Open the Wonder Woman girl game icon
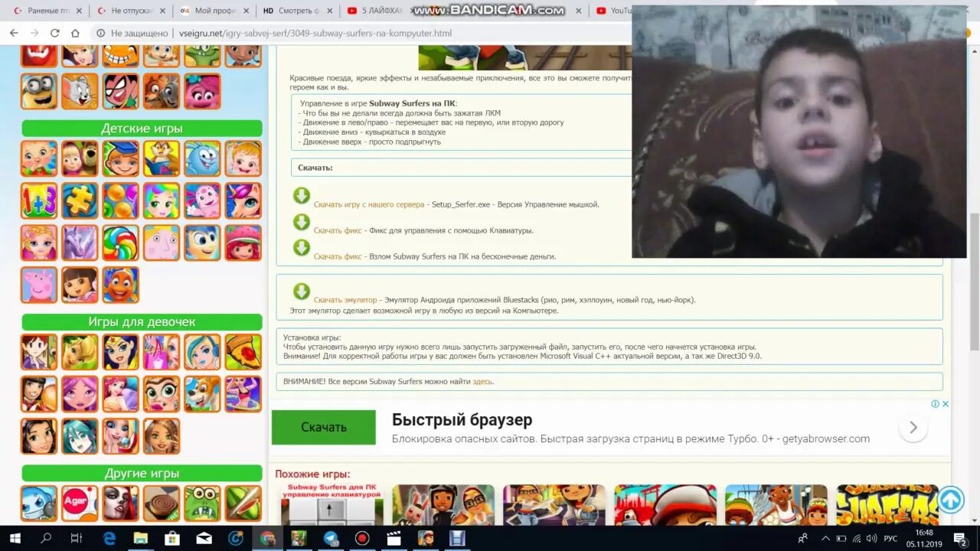 (x=121, y=352)
